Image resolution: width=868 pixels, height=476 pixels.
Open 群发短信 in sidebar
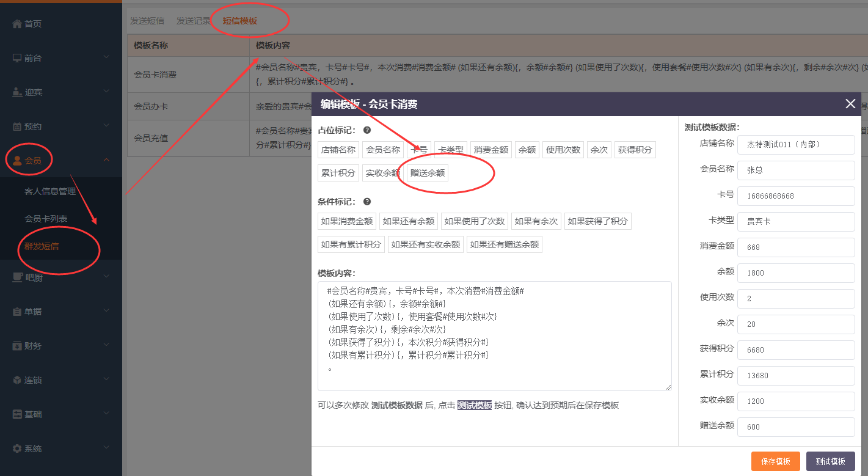[42, 246]
